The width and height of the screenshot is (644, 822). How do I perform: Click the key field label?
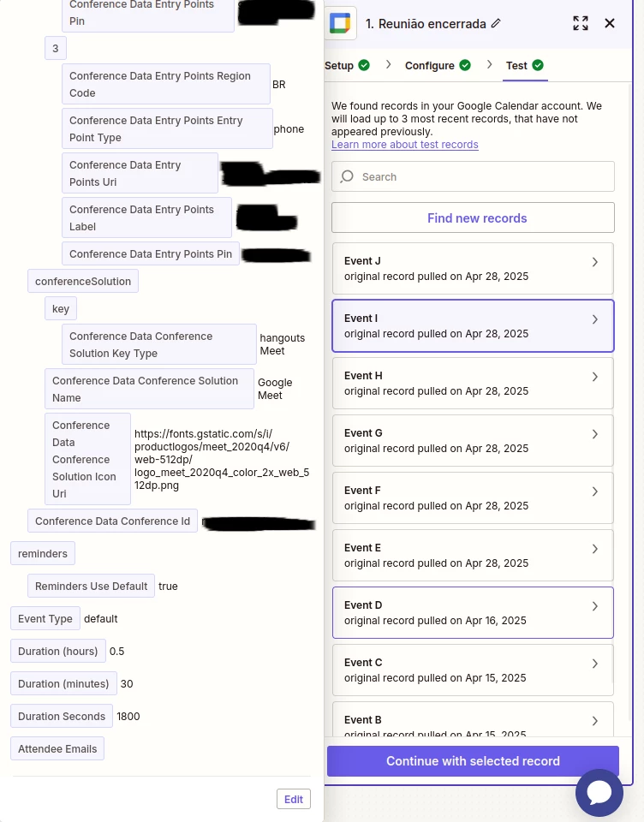coord(61,309)
